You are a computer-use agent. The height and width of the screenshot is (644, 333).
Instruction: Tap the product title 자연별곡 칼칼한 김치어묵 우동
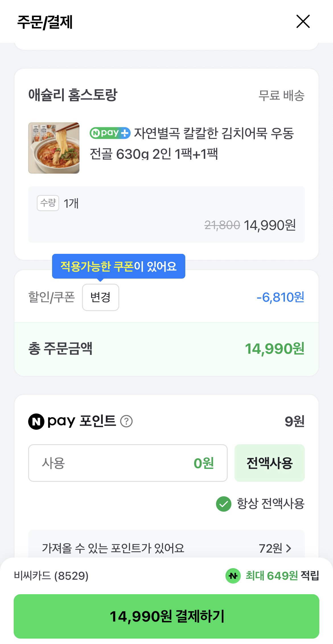point(192,143)
